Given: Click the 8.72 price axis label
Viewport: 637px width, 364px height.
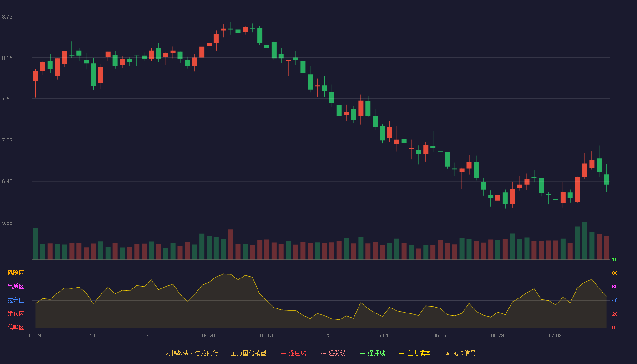Looking at the screenshot, I should pyautogui.click(x=7, y=17).
